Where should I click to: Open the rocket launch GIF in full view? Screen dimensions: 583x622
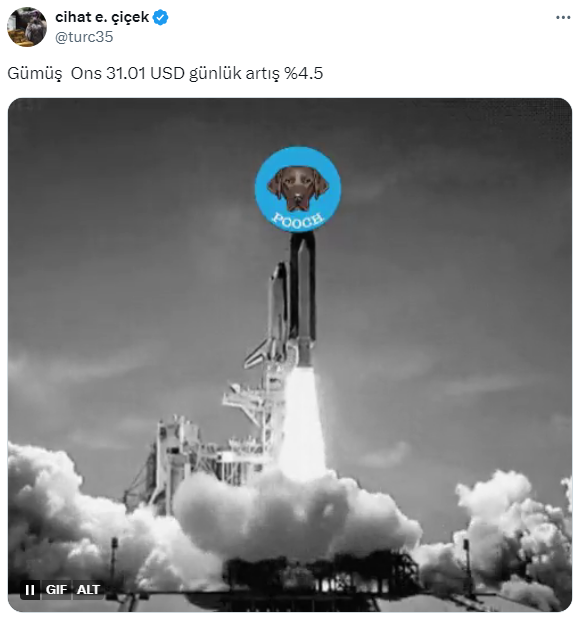pyautogui.click(x=290, y=355)
